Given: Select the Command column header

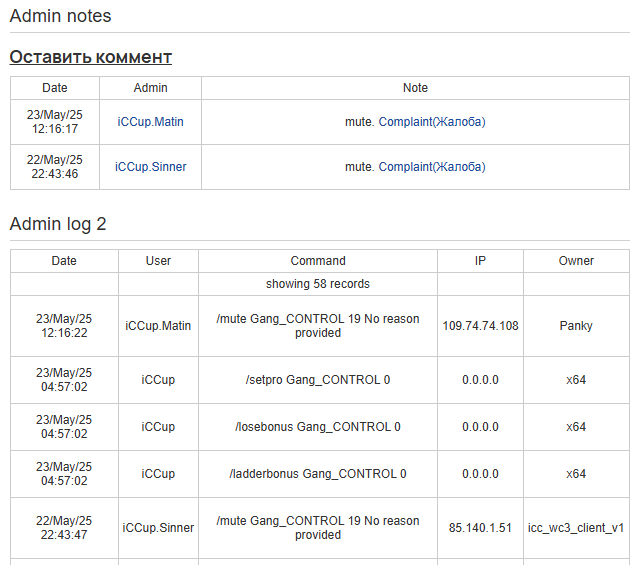Looking at the screenshot, I should tap(318, 261).
